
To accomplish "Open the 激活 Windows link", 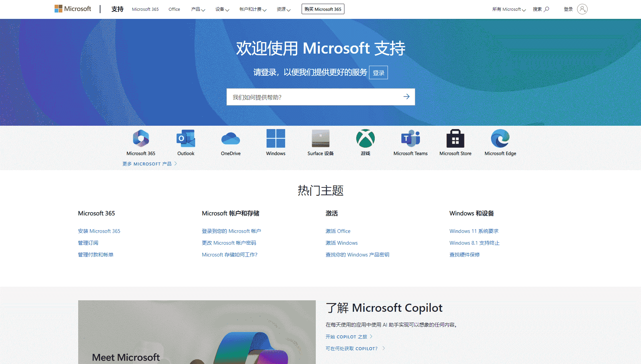I will (x=341, y=243).
